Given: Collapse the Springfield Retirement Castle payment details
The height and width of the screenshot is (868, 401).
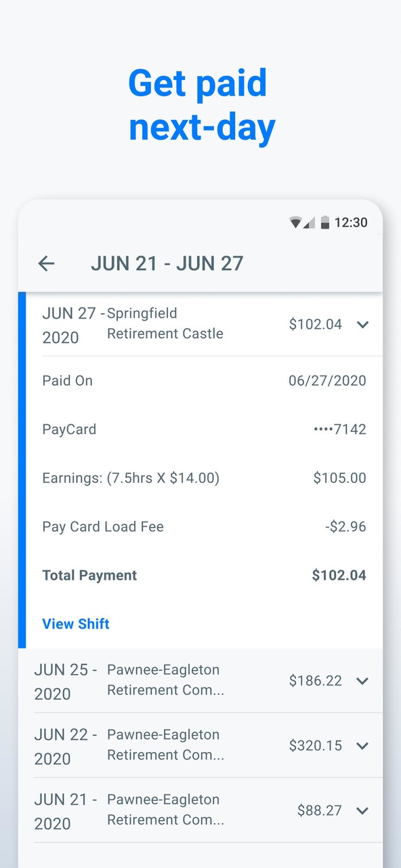Looking at the screenshot, I should [x=362, y=325].
